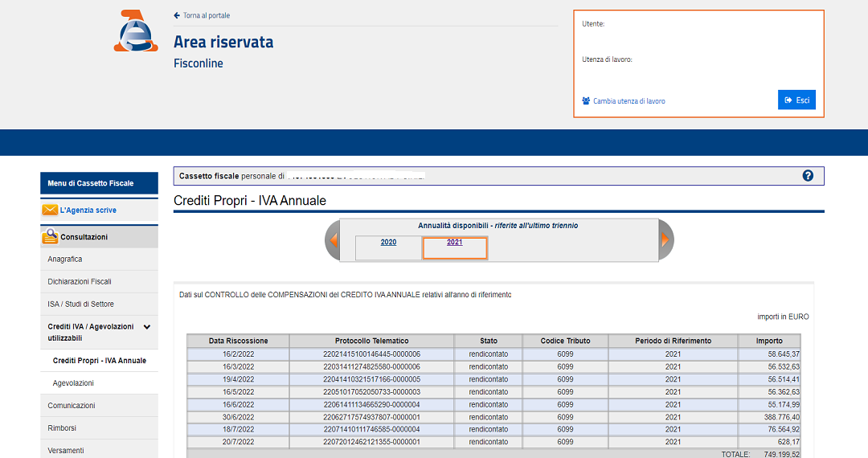The height and width of the screenshot is (458, 868).
Task: Click protocol 22062717574937807-0000001
Action: pyautogui.click(x=371, y=417)
